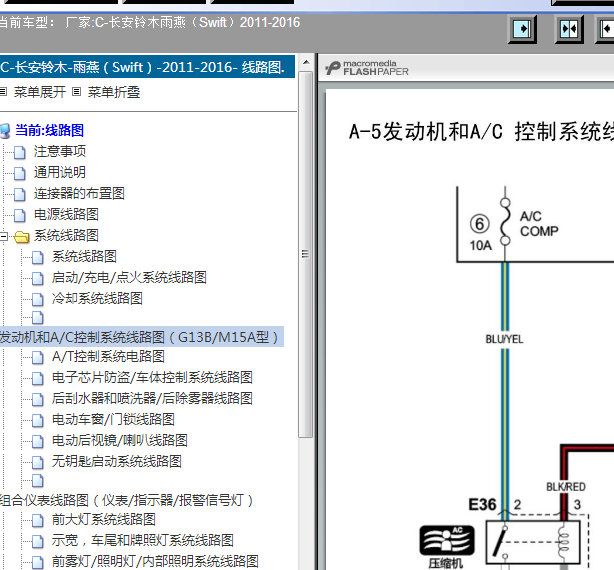614x570 pixels.
Task: Collapse the 系统线路图 folder node
Action: (4, 236)
